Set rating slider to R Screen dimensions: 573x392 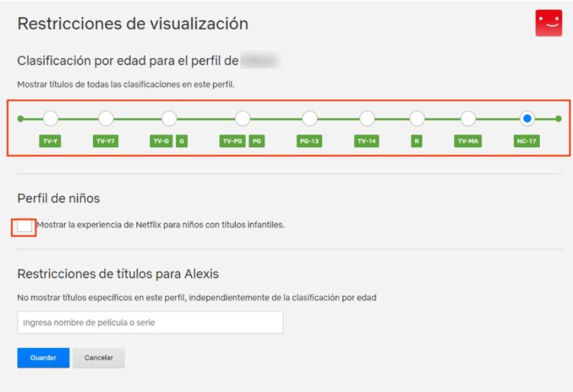[417, 119]
